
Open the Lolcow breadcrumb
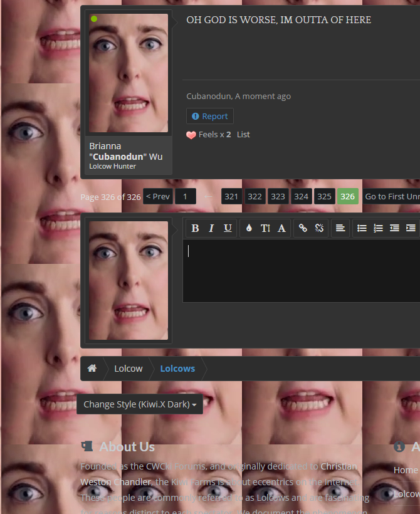pos(129,369)
